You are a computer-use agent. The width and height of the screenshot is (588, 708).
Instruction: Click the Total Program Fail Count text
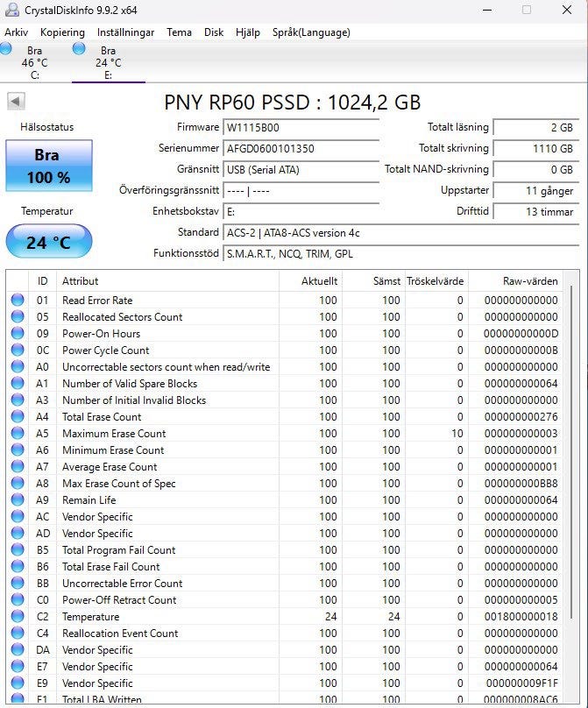click(x=119, y=550)
